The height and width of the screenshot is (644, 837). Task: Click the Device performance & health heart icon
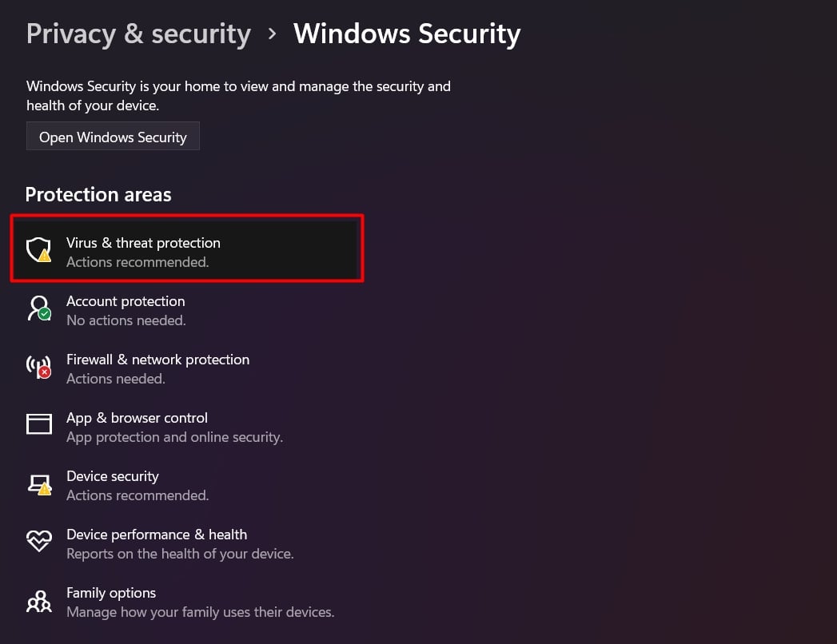tap(38, 543)
